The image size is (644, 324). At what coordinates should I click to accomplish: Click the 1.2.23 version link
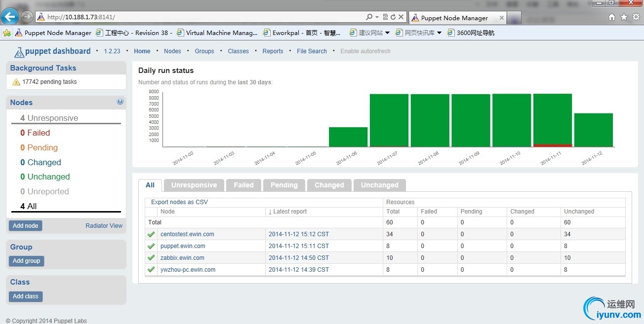pyautogui.click(x=112, y=51)
